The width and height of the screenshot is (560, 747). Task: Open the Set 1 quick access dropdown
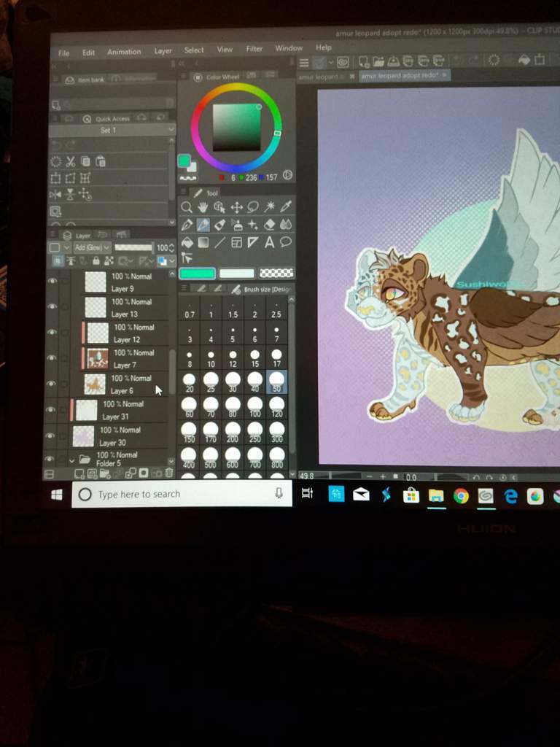click(112, 130)
